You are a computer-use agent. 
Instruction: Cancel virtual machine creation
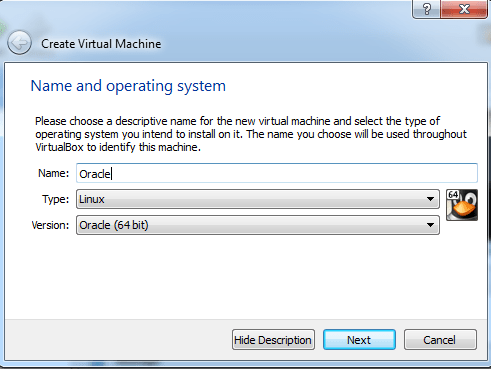[x=440, y=340]
